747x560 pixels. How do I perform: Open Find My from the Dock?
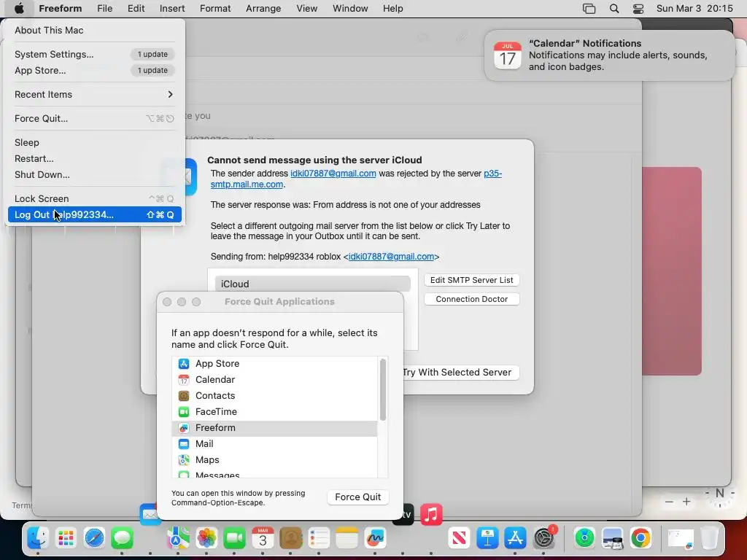point(584,538)
